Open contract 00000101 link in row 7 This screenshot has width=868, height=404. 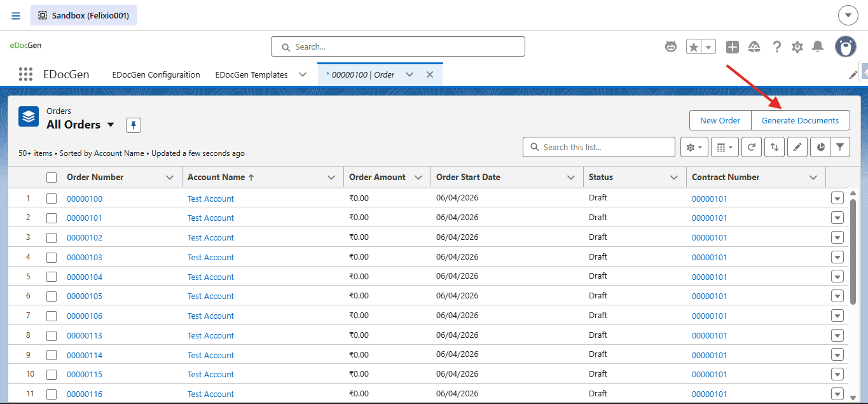pyautogui.click(x=709, y=316)
